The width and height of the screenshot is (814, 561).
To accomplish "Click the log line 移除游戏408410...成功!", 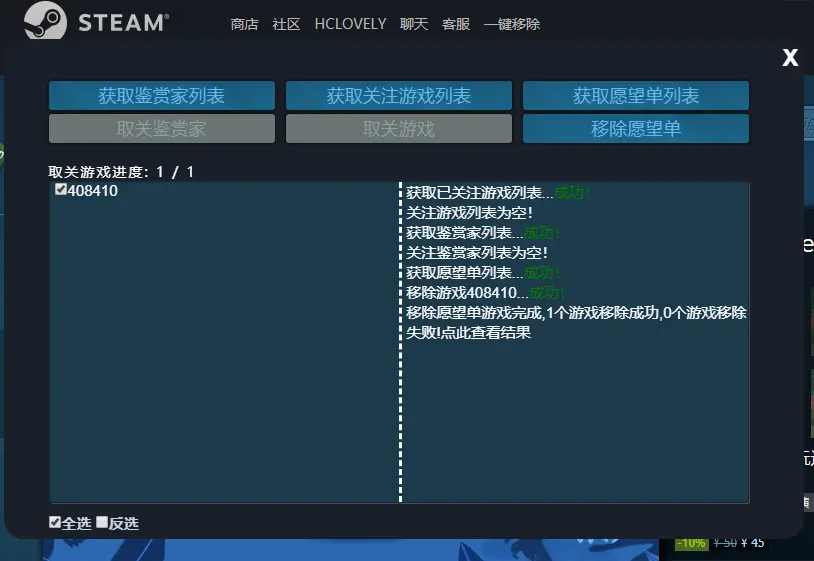I will click(x=485, y=293).
